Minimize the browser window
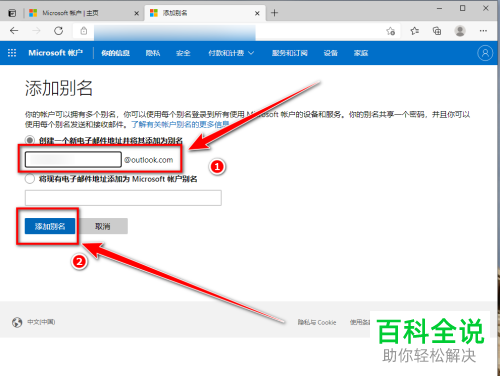This screenshot has width=500, height=376. pyautogui.click(x=440, y=8)
